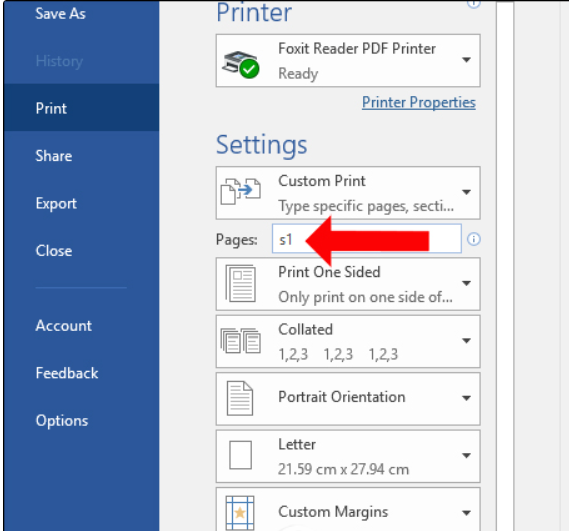Select Share in the left menu

(54, 156)
